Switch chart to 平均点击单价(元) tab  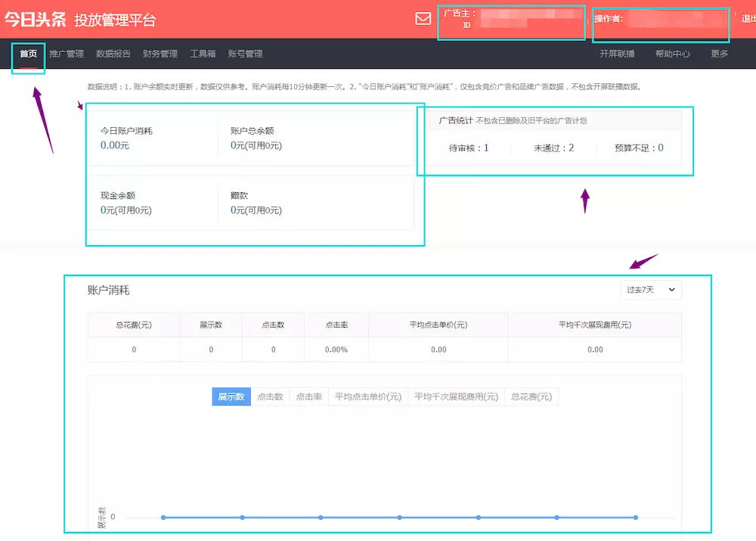point(368,396)
